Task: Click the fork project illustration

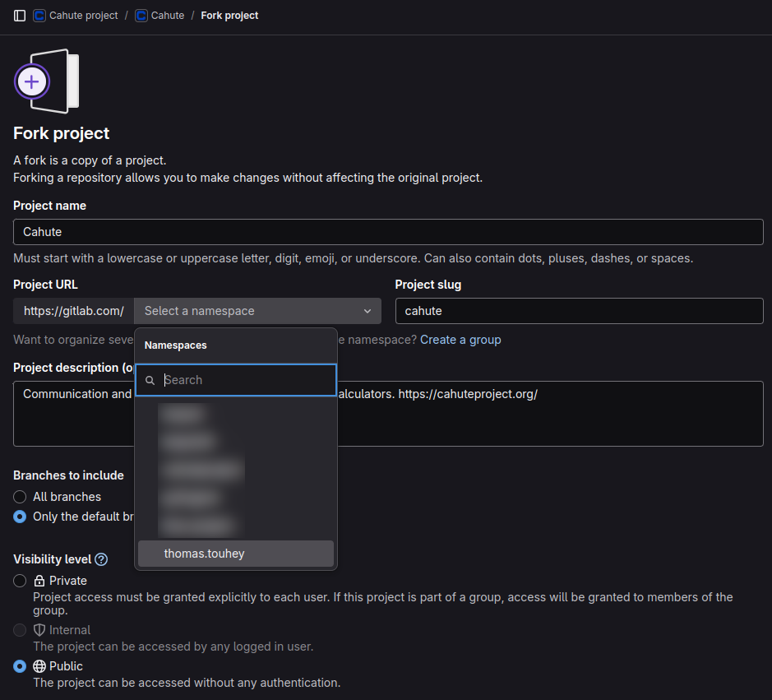Action: (46, 81)
